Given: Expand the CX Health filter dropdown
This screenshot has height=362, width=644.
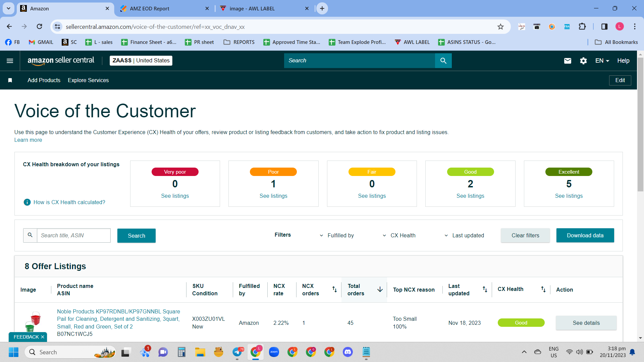Looking at the screenshot, I should point(399,235).
